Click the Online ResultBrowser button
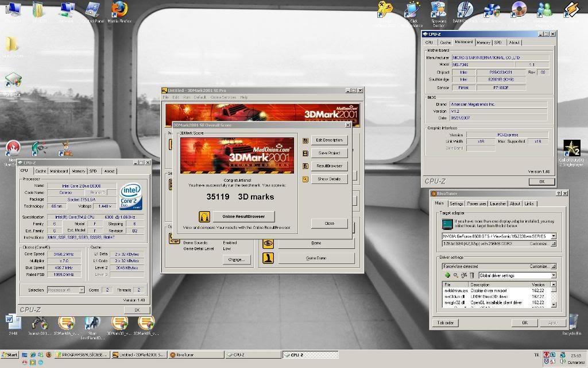Viewport: 588px width, 368px height. tap(243, 217)
